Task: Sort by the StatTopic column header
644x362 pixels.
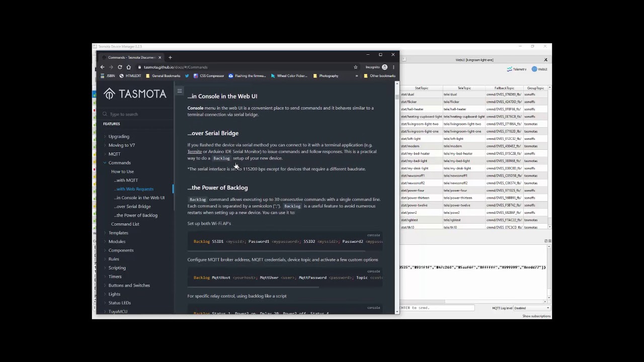Action: 422,88
